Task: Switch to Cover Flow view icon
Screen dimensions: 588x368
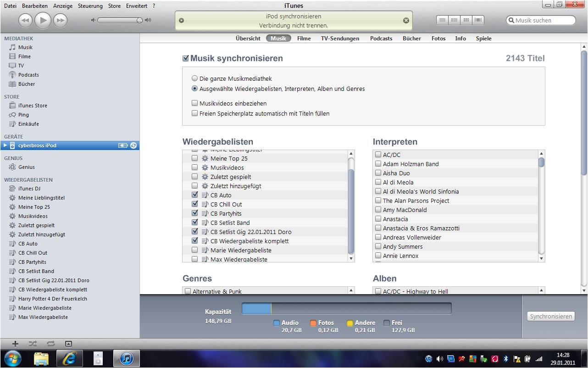Action: click(478, 20)
